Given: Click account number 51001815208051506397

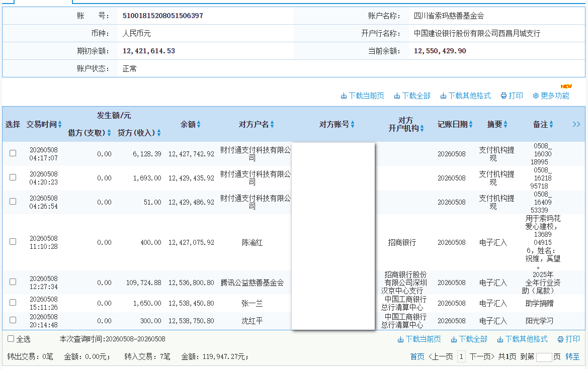Looking at the screenshot, I should [x=163, y=16].
